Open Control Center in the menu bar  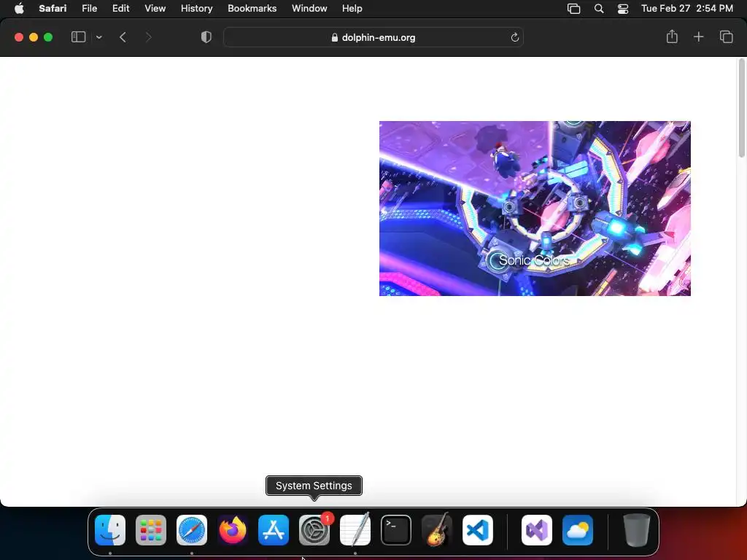(623, 9)
